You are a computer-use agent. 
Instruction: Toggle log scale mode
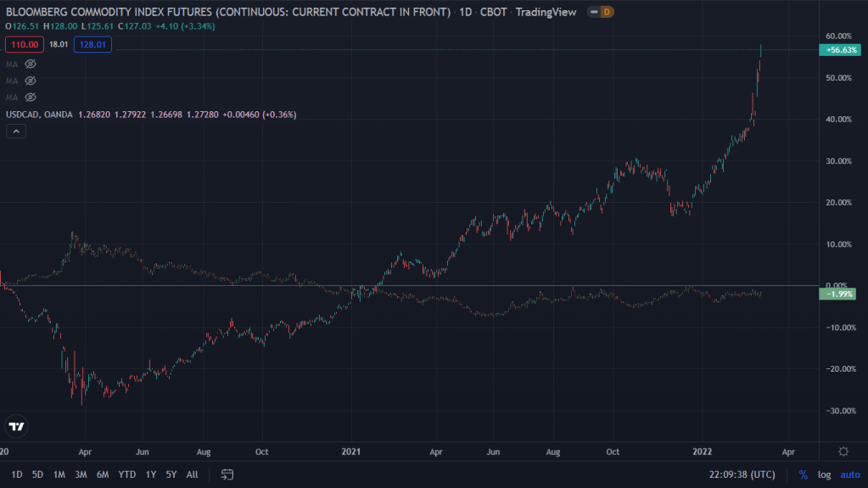click(x=825, y=474)
